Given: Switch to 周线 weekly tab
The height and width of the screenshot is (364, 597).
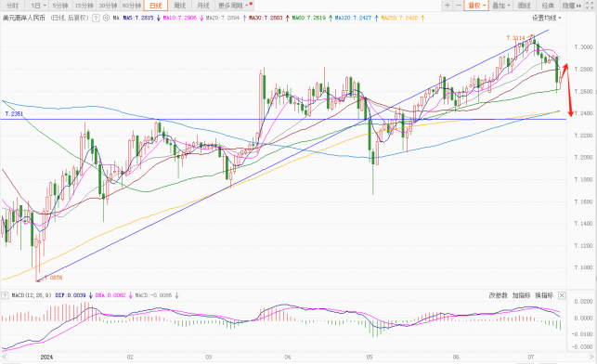Looking at the screenshot, I should [179, 6].
